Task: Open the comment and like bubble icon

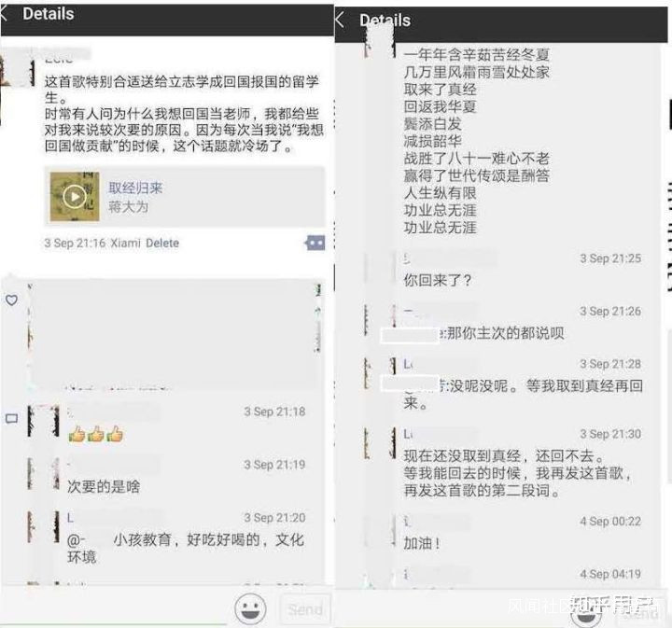Action: 315,243
